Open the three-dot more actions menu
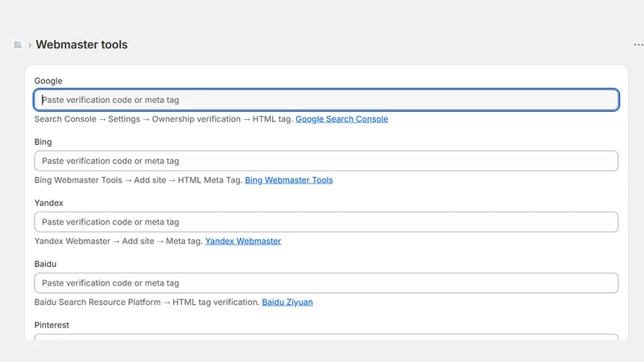 [x=638, y=45]
